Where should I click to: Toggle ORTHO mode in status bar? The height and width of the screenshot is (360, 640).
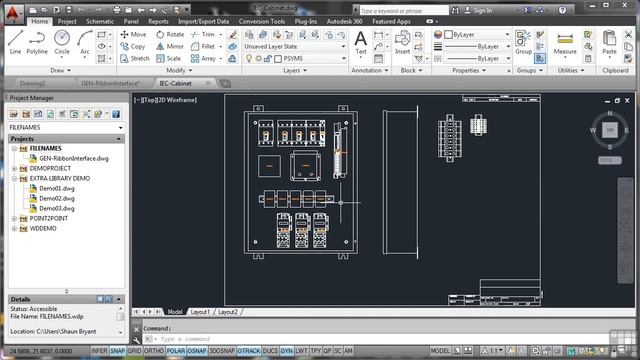click(154, 351)
